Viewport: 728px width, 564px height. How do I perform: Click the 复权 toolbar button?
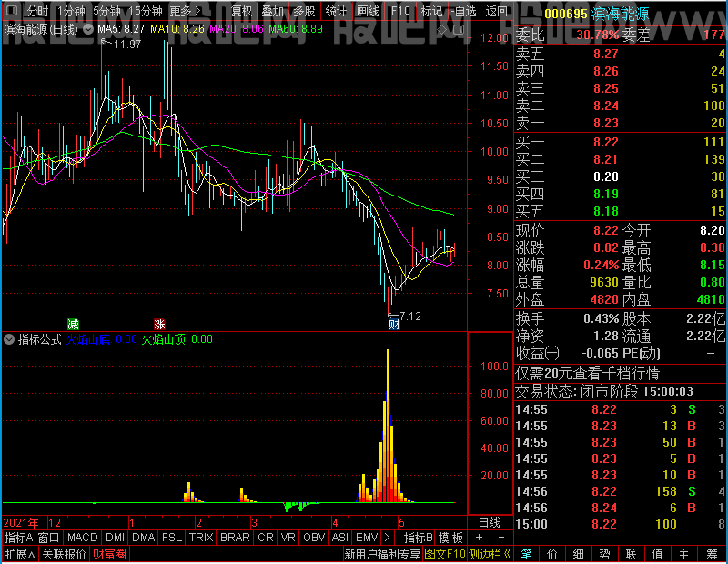pos(241,11)
